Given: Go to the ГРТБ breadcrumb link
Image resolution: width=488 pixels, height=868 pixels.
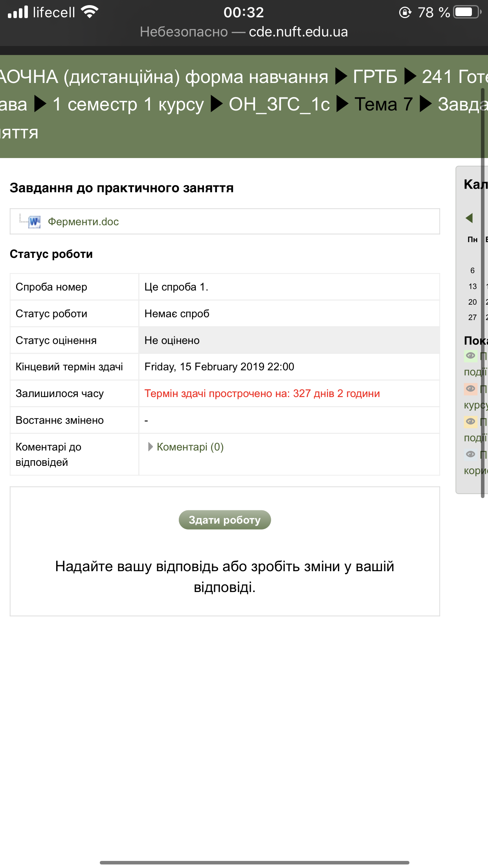Looking at the screenshot, I should click(x=375, y=77).
